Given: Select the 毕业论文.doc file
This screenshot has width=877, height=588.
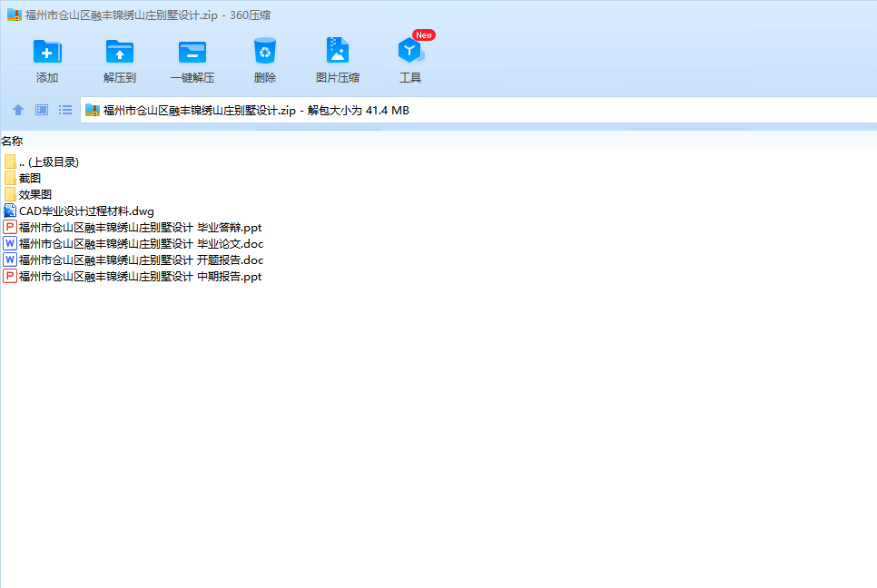Looking at the screenshot, I should click(133, 244).
